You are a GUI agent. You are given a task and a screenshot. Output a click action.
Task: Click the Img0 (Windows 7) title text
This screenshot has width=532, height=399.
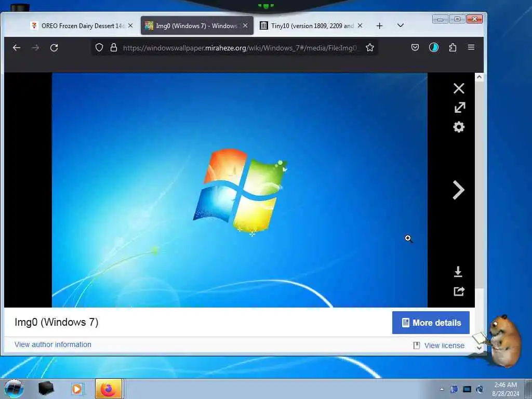pos(57,322)
